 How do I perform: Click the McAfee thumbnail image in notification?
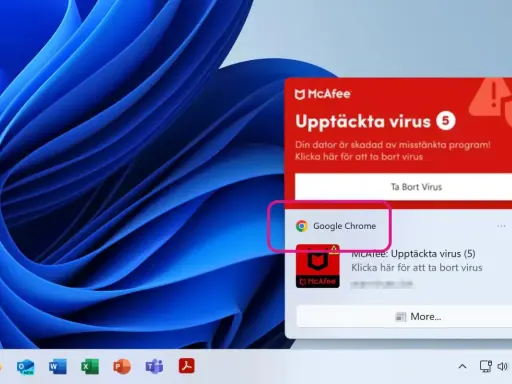click(318, 266)
